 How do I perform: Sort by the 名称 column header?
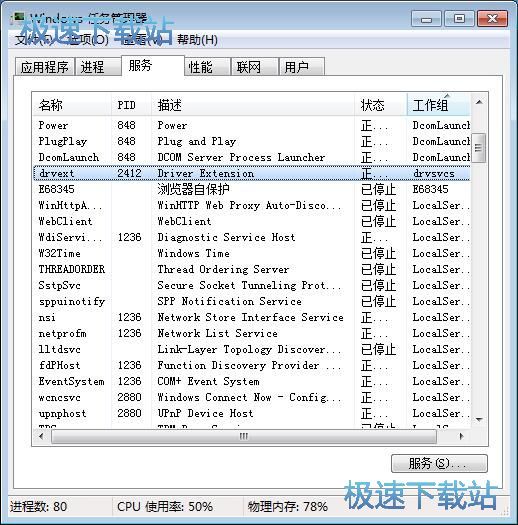(x=72, y=105)
